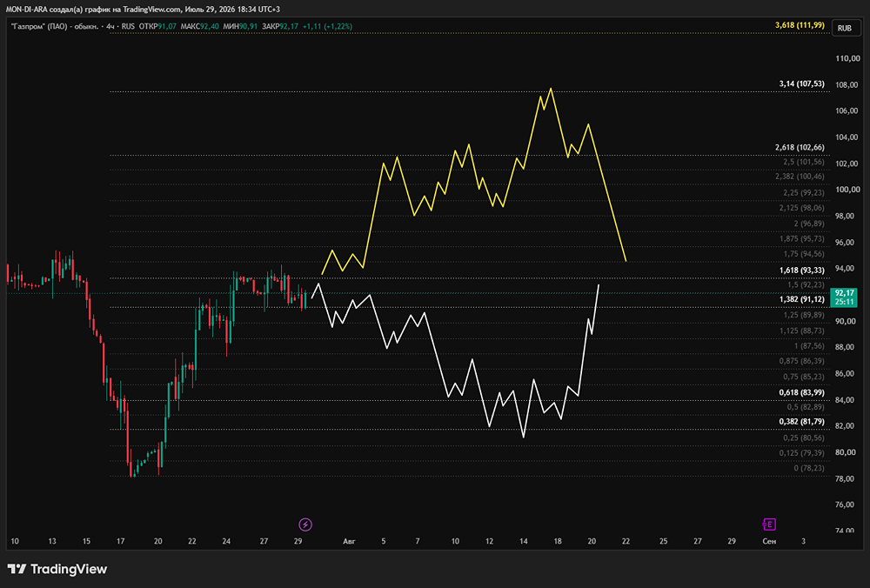Click 86,00 on the price axis
870x588 pixels.
point(845,374)
